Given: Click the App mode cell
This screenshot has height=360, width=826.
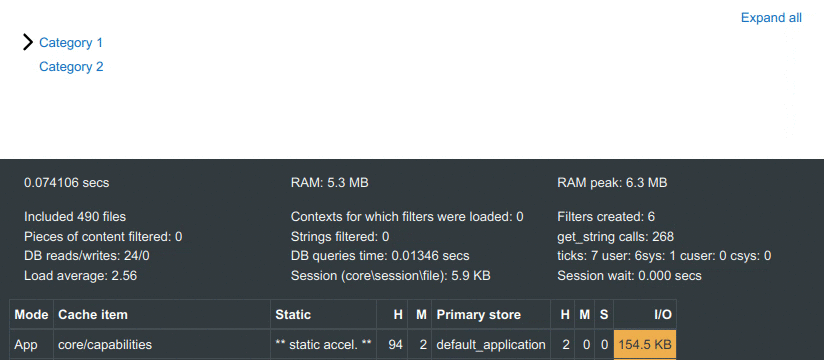Looking at the screenshot, I should pos(31,345).
